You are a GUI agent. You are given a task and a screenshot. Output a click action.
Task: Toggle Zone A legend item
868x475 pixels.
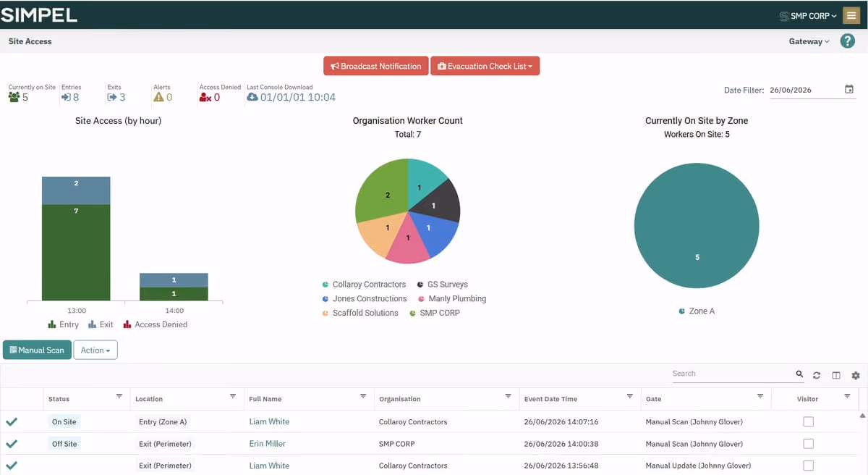click(x=697, y=311)
